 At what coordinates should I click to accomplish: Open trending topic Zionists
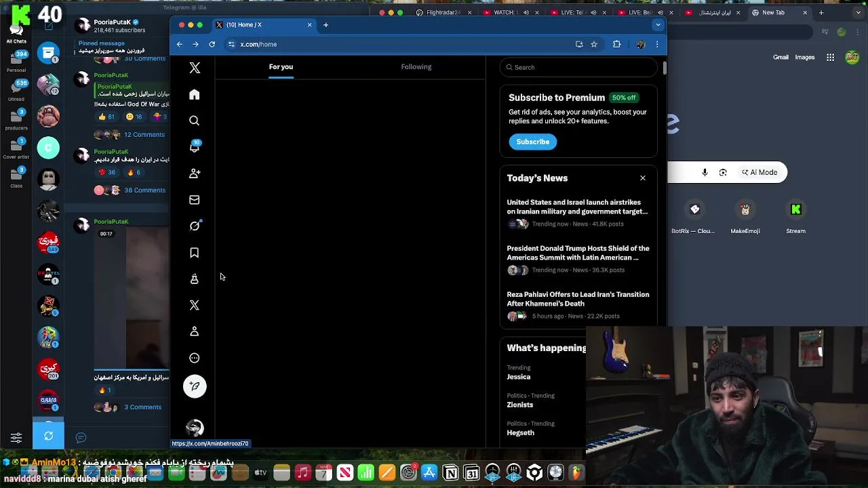pos(520,405)
